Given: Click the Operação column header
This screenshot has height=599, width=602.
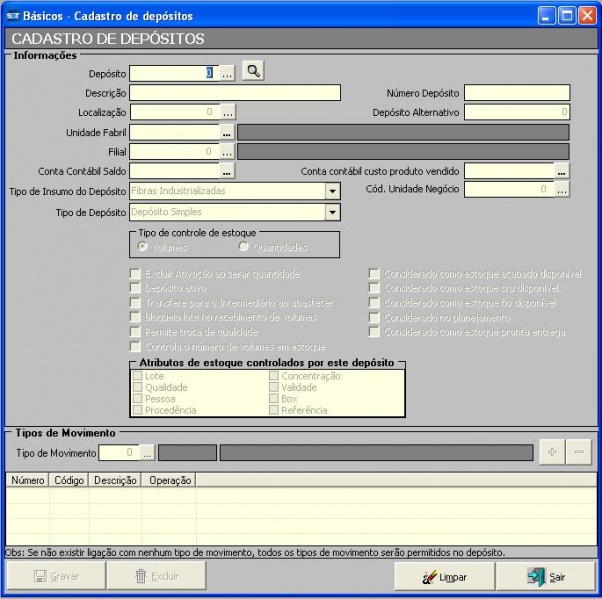Looking at the screenshot, I should pos(170,480).
